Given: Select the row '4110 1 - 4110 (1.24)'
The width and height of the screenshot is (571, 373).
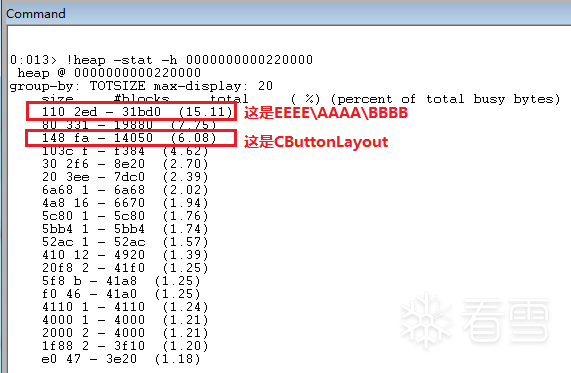Looking at the screenshot, I should coord(125,307).
